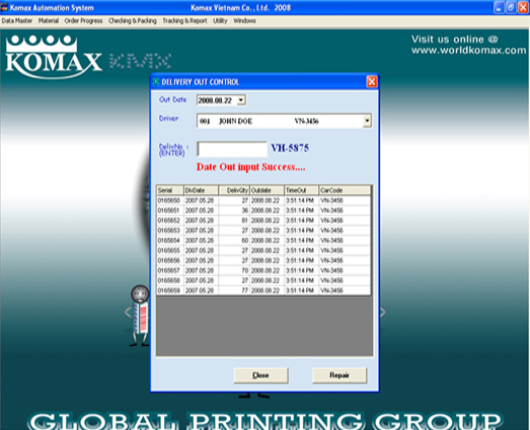530x430 pixels.
Task: Click the DelivNo input field
Action: click(x=232, y=149)
